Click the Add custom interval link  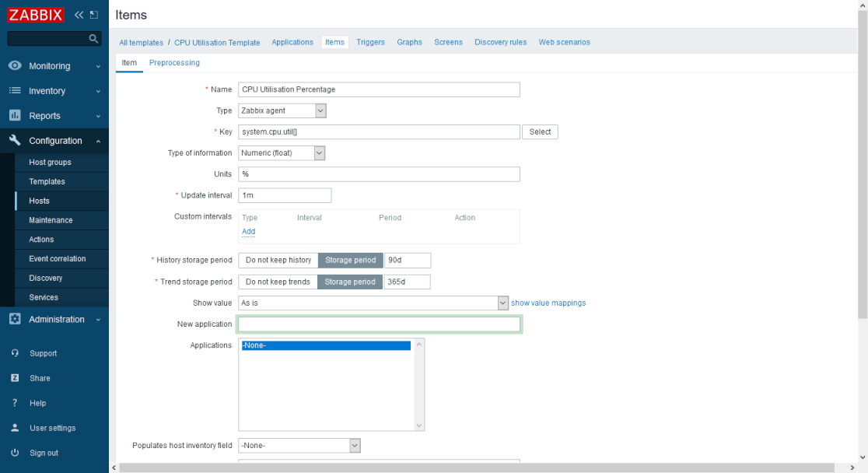[x=249, y=232]
